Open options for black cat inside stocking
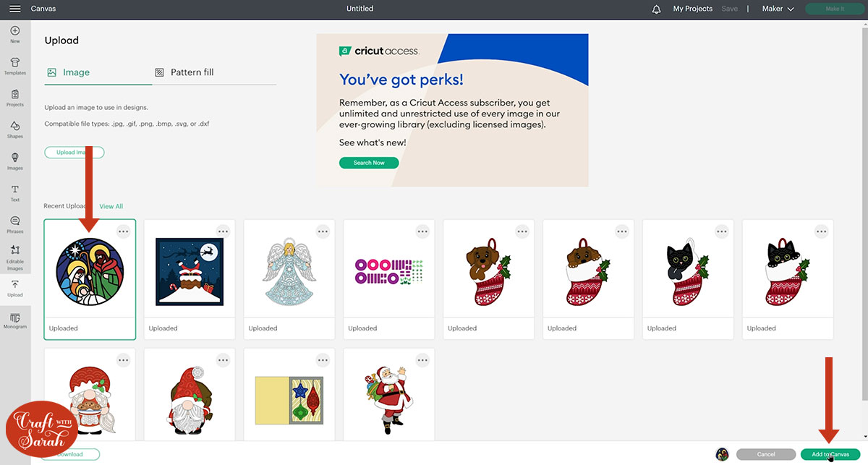The image size is (868, 465). [x=822, y=231]
